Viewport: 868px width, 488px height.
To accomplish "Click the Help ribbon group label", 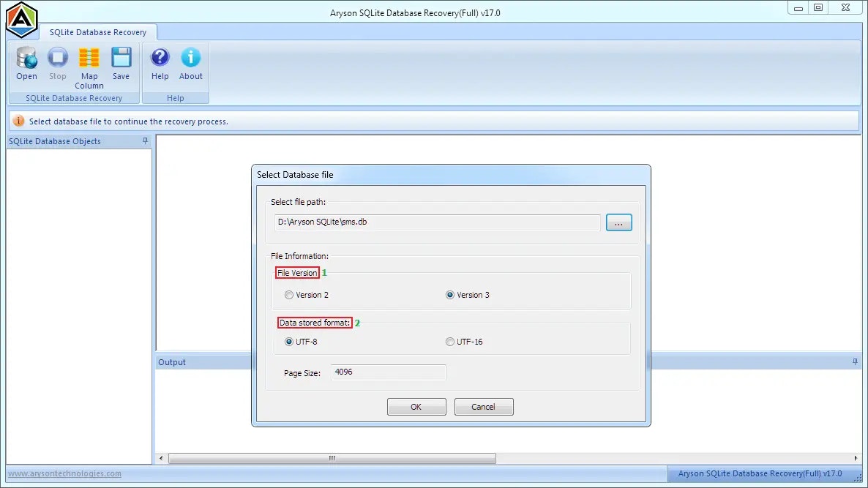I will [176, 98].
